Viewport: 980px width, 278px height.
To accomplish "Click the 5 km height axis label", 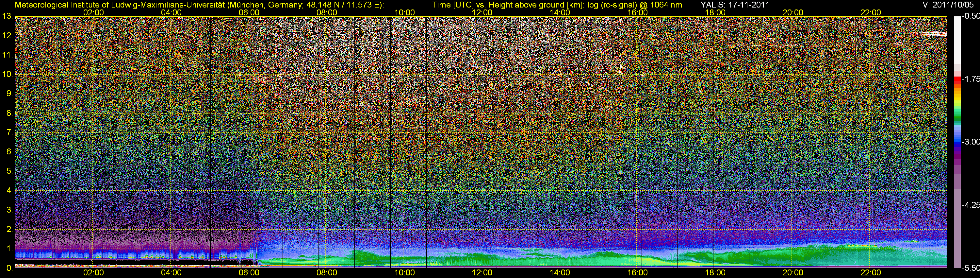I will 9,171.
